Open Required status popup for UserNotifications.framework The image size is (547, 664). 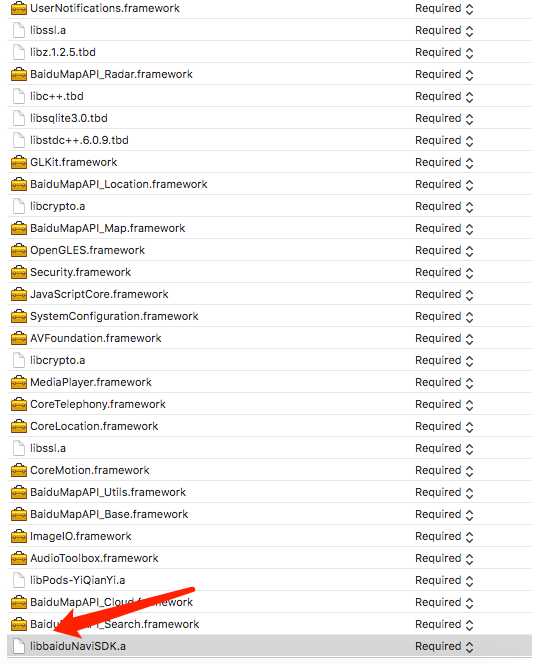coord(444,8)
